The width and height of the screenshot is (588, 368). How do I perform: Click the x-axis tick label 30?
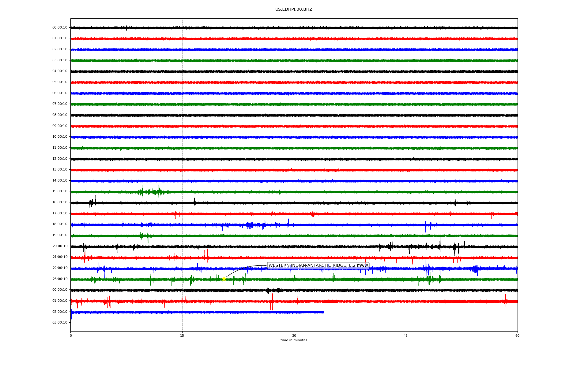coord(294,335)
